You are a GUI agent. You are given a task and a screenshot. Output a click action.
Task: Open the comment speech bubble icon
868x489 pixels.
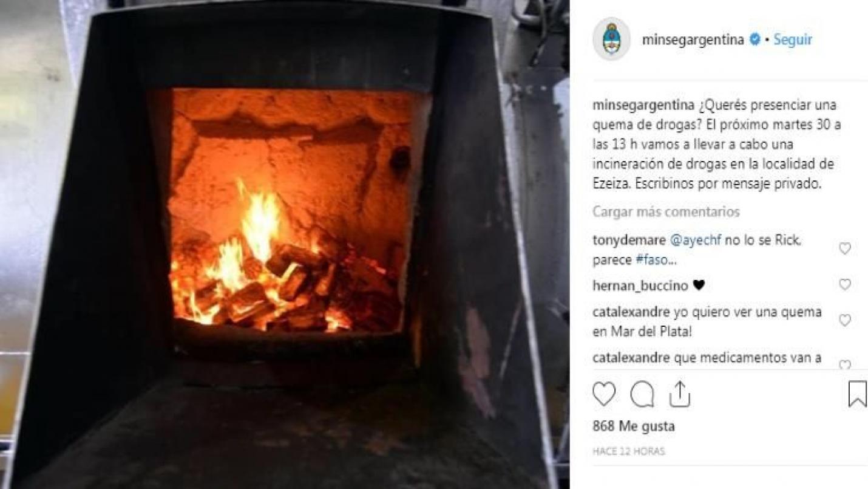[642, 394]
